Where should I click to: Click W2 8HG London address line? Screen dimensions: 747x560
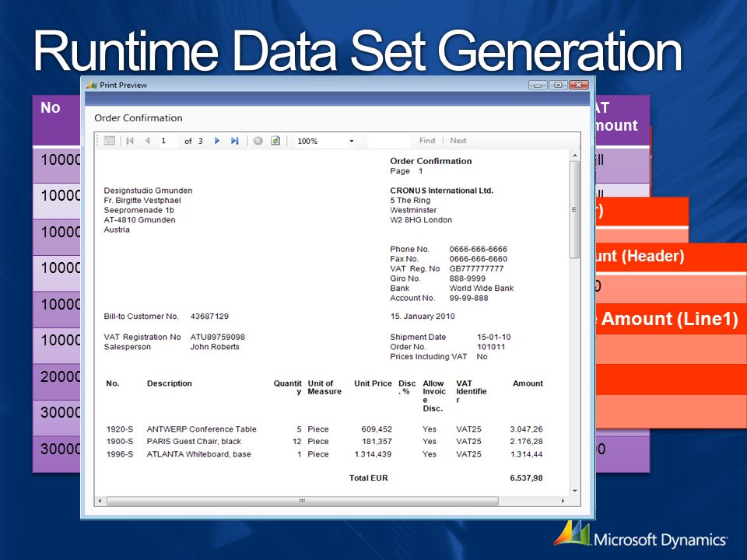421,220
